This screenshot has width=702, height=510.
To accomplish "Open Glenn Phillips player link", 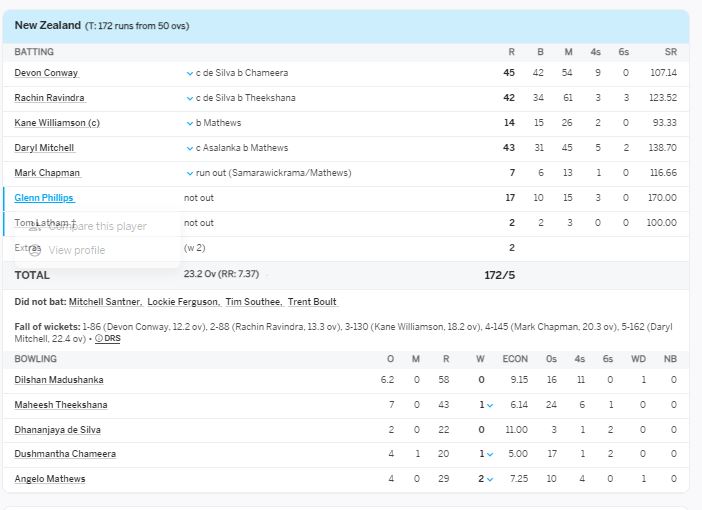I will 44,198.
